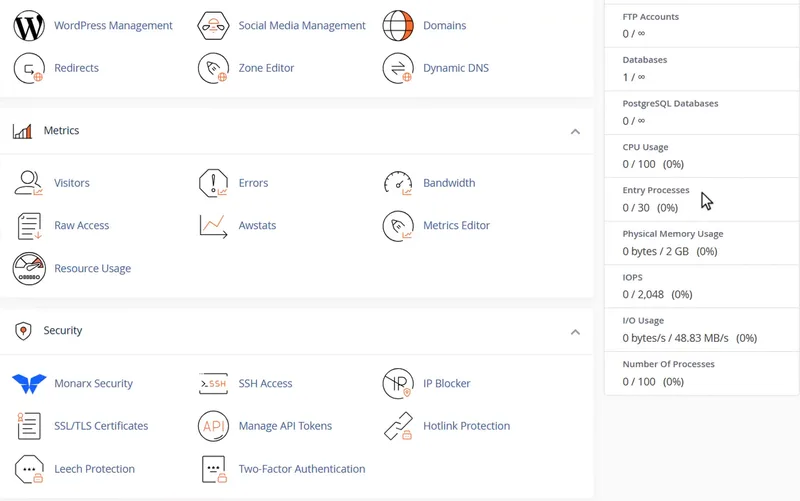Click the FTP Accounts statistic label

(x=651, y=17)
